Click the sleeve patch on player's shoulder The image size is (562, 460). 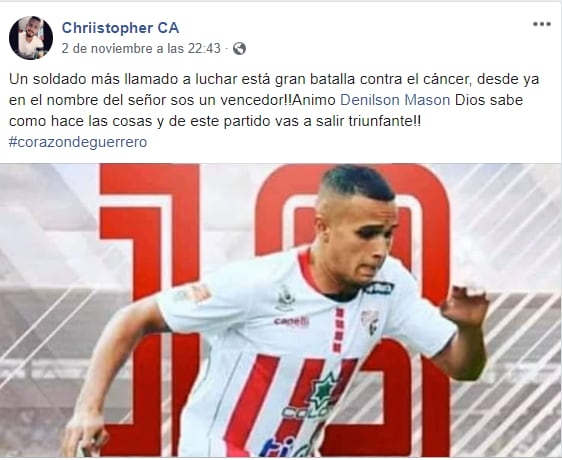[194, 293]
